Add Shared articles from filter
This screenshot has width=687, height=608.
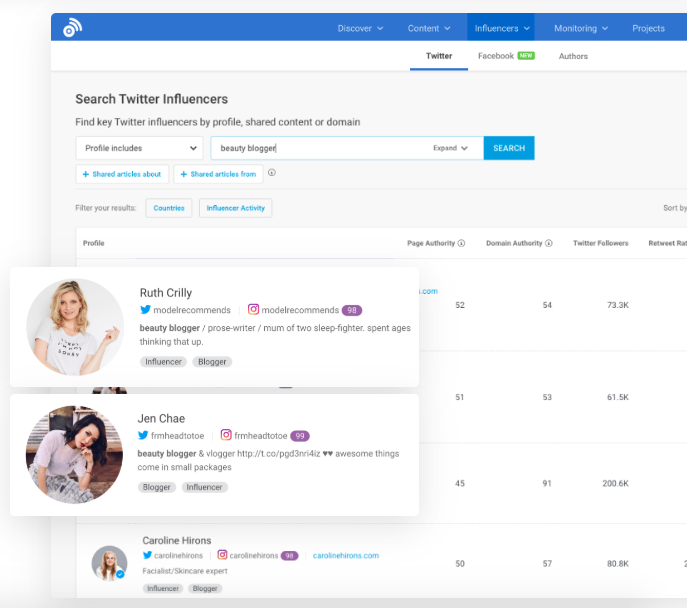218,174
